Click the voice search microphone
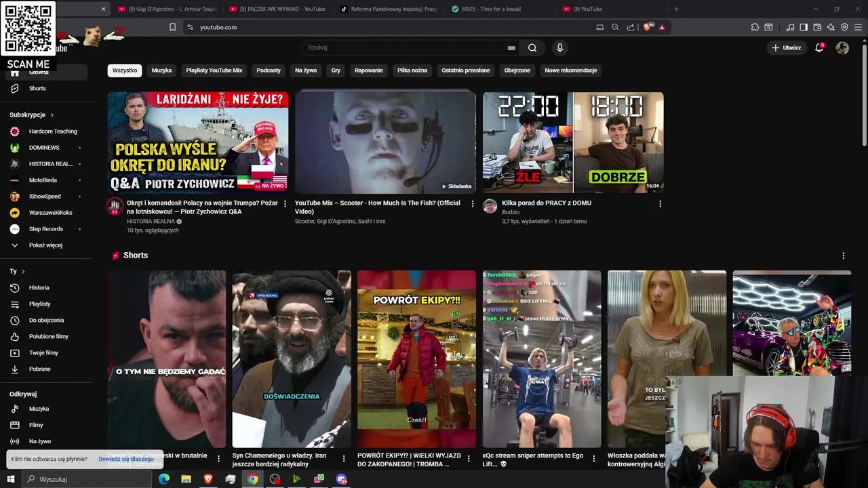This screenshot has width=868, height=488. (559, 47)
